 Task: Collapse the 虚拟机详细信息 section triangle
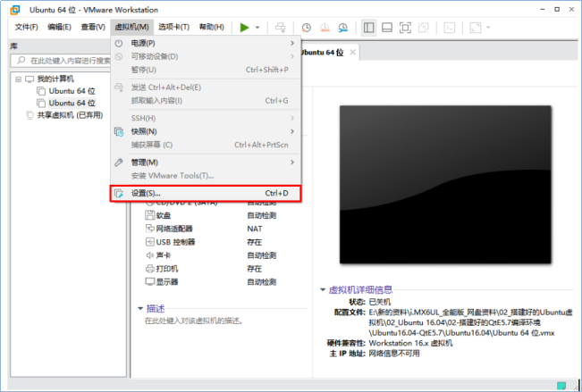coord(323,289)
